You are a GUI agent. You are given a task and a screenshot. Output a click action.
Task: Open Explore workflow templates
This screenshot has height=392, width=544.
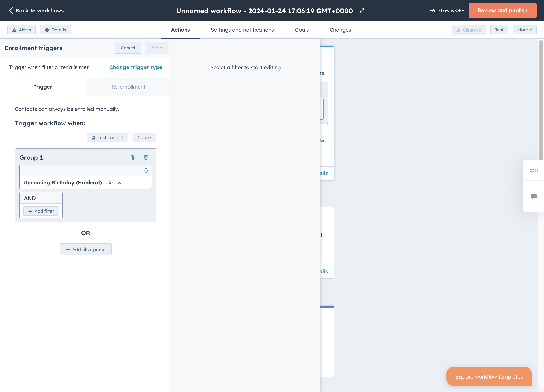click(489, 376)
